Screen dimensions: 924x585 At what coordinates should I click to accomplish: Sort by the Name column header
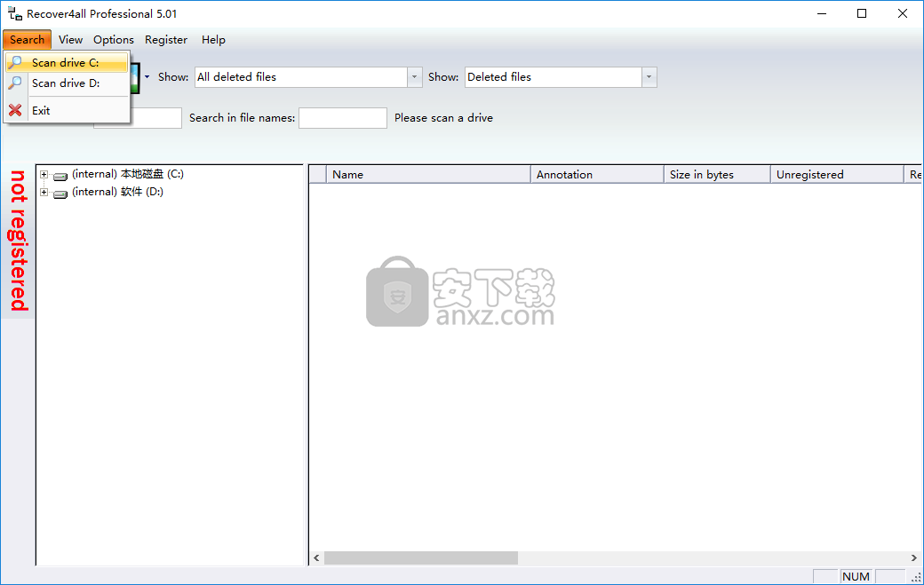click(x=428, y=174)
